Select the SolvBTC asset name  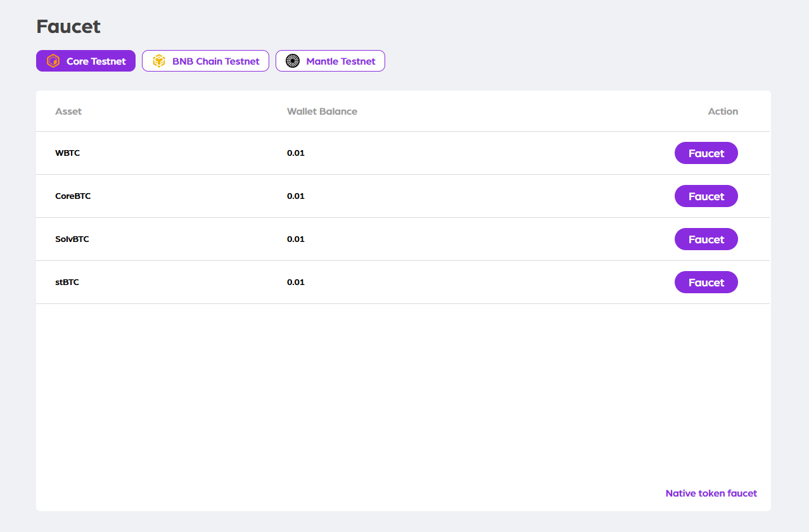point(72,239)
